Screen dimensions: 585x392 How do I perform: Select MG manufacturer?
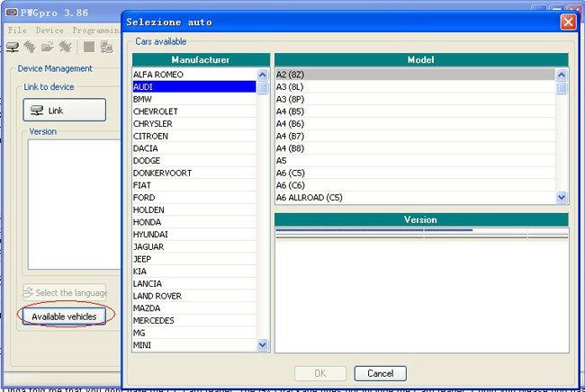pyautogui.click(x=194, y=333)
